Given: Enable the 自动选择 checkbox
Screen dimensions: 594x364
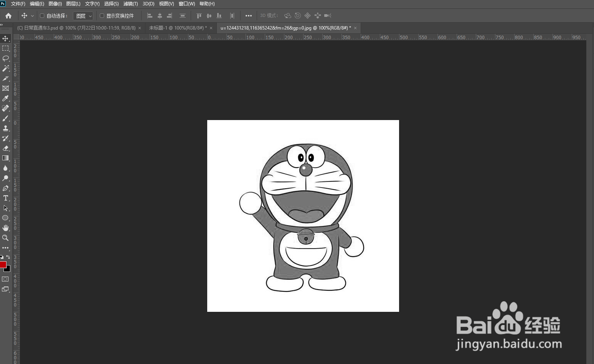Looking at the screenshot, I should [x=42, y=16].
